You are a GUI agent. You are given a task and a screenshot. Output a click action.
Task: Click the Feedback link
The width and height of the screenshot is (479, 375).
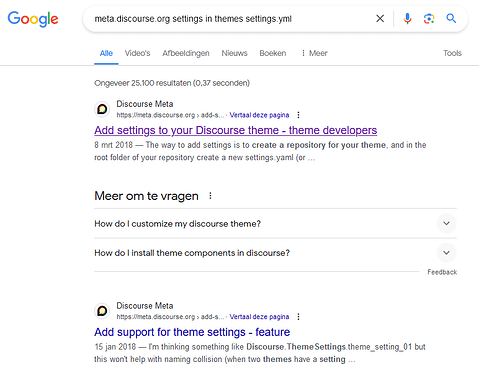pyautogui.click(x=442, y=272)
